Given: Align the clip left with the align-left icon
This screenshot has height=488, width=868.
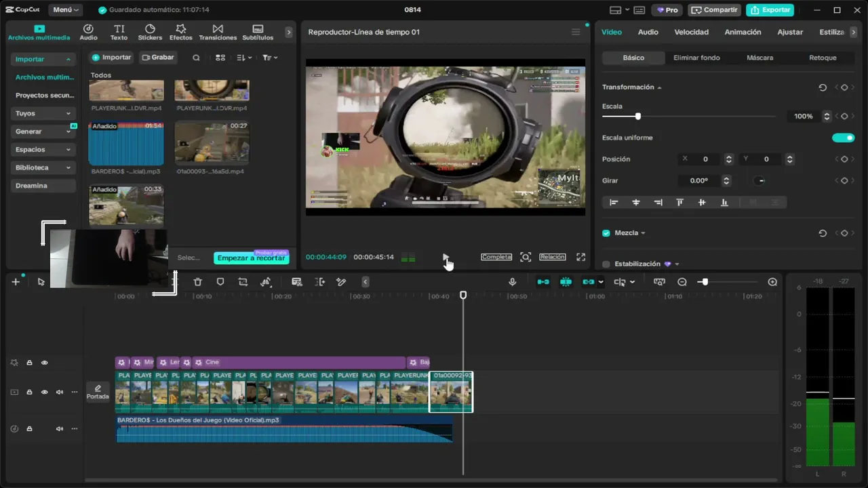Looking at the screenshot, I should point(614,202).
